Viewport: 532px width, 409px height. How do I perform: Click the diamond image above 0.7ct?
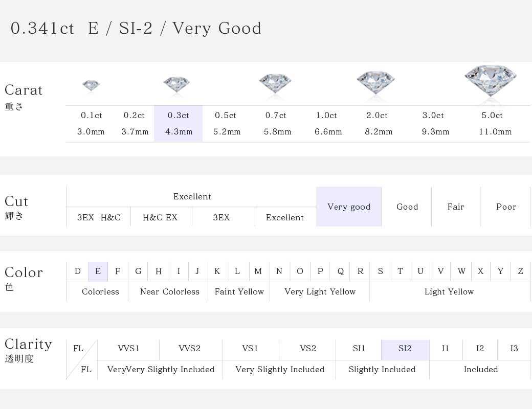[275, 83]
